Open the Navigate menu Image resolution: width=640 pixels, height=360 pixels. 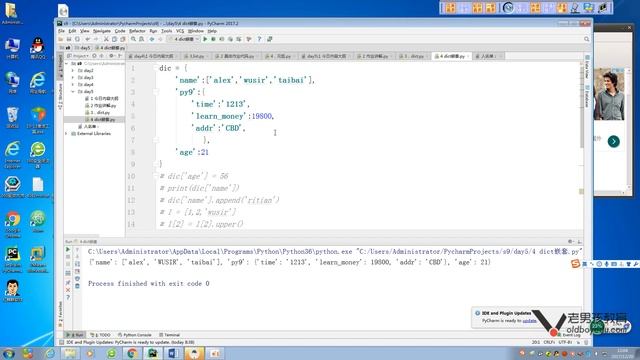click(102, 31)
